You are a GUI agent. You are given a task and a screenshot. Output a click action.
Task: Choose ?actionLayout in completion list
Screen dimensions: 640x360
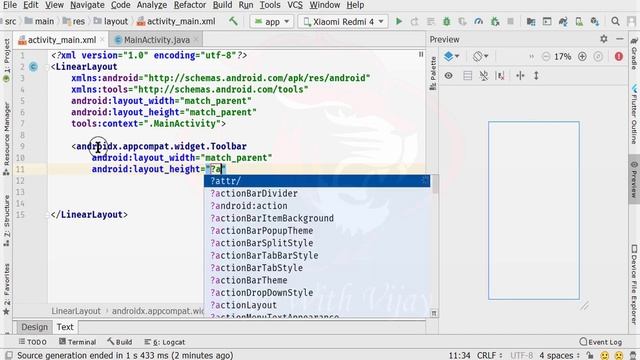[317, 305]
